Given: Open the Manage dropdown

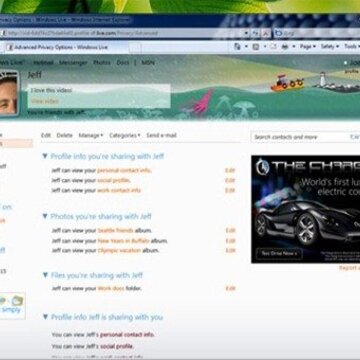Looking at the screenshot, I should tap(91, 135).
